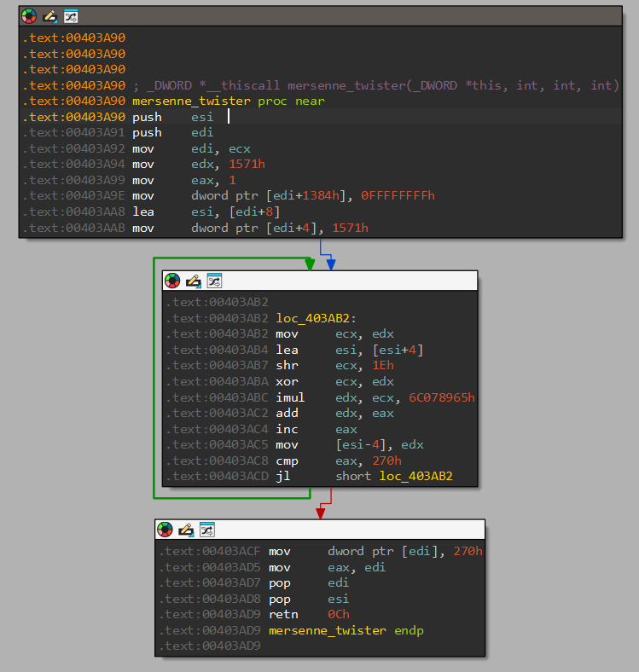Image resolution: width=639 pixels, height=672 pixels.
Task: Click pencil edit icon on top node
Action: pyautogui.click(x=49, y=15)
